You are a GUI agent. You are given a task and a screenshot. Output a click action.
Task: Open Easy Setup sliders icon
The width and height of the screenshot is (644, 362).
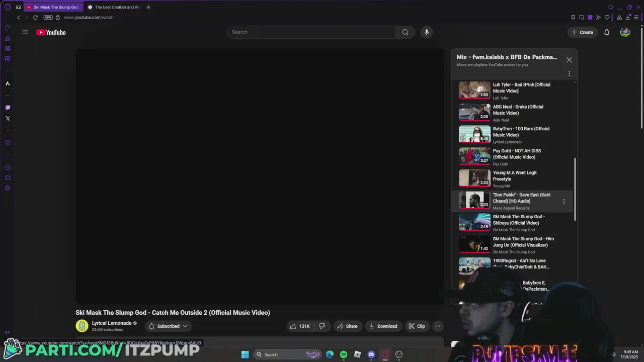coord(636,17)
